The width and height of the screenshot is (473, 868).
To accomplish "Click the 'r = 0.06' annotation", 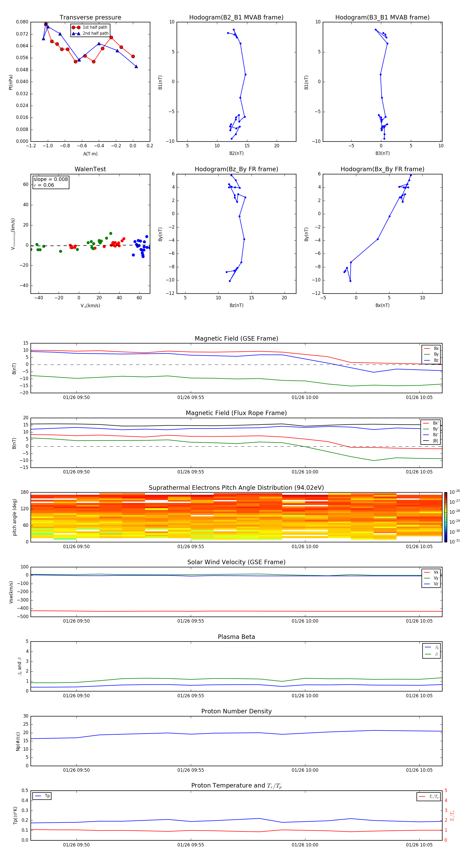I will [44, 185].
